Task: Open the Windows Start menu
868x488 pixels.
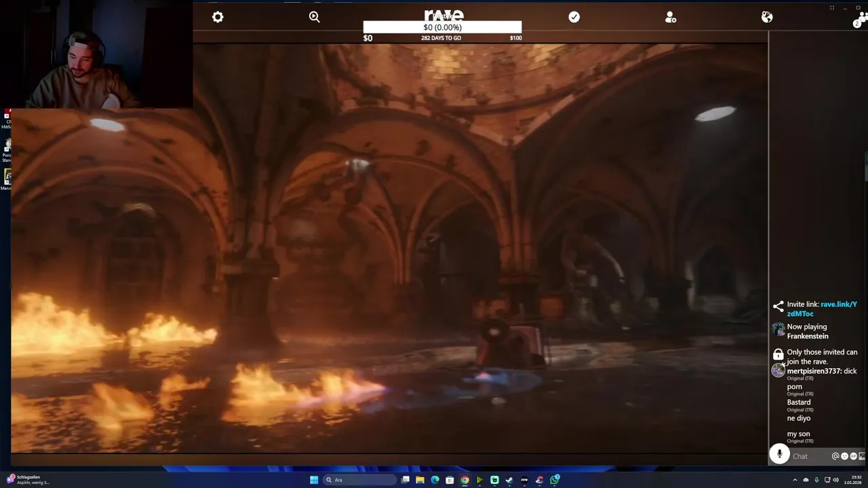Action: (314, 480)
